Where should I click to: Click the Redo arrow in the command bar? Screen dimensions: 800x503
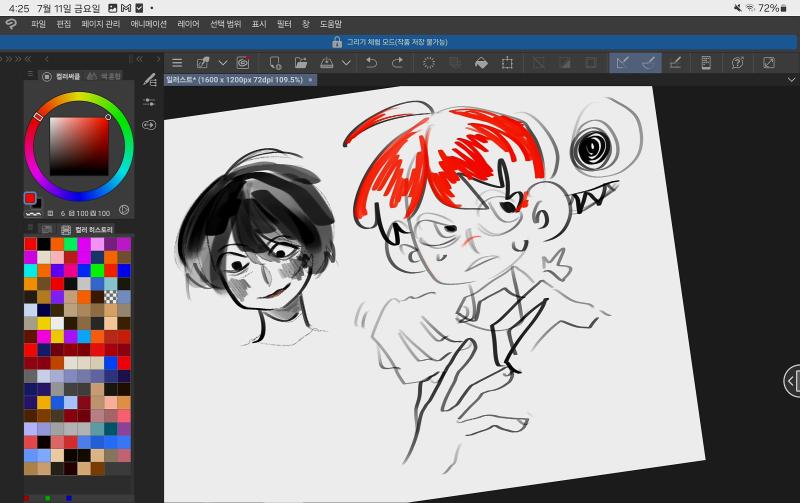[x=397, y=63]
